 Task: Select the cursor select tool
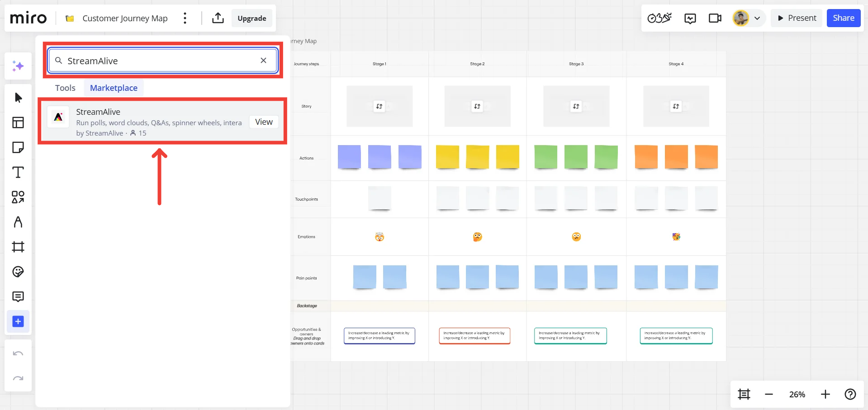click(18, 98)
